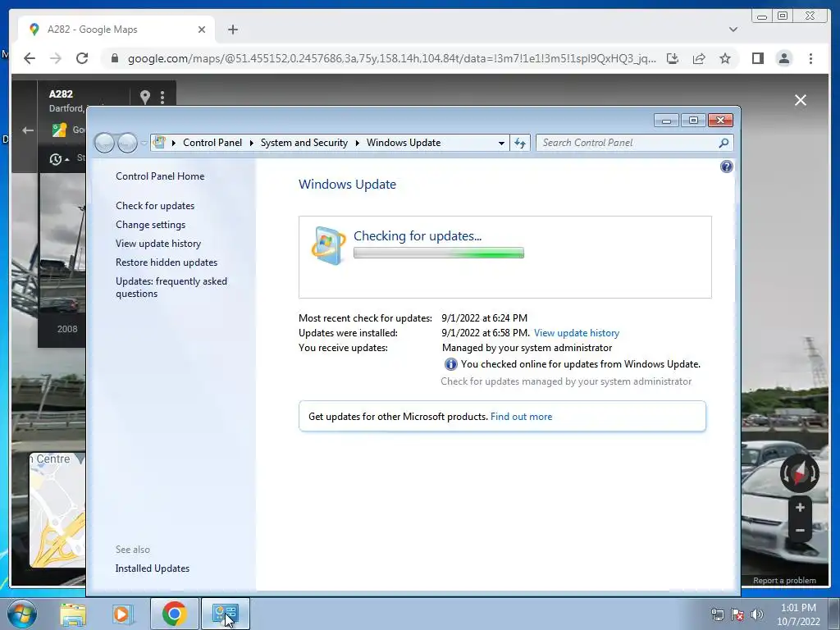840x630 pixels.
Task: Click Chrome share page icon
Action: tap(699, 58)
